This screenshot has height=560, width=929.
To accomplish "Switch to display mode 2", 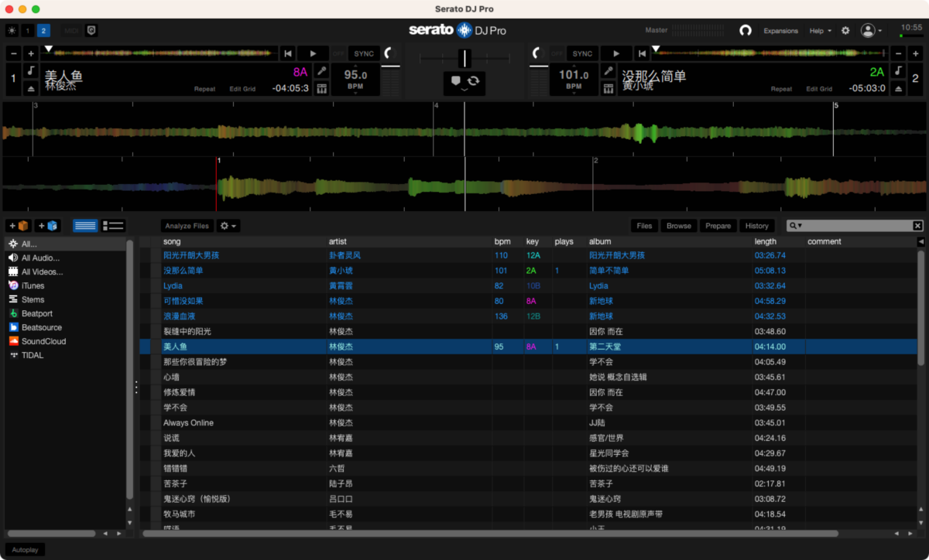I will [43, 31].
